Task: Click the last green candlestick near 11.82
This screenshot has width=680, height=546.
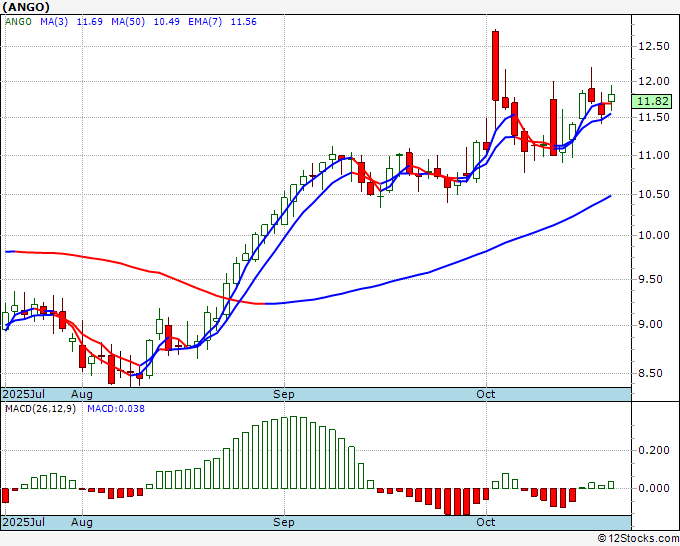Action: [x=611, y=98]
